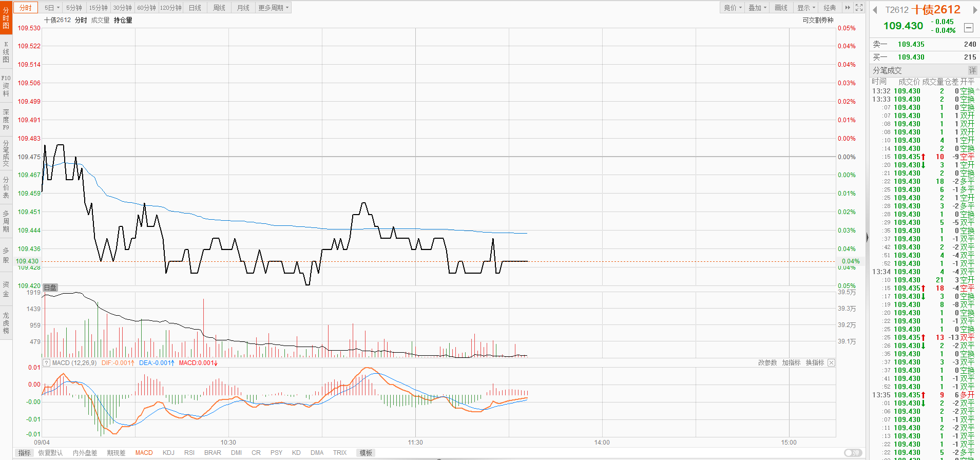The height and width of the screenshot is (460, 980).
Task: Collapse quote panel using minus box icon
Action: click(969, 28)
